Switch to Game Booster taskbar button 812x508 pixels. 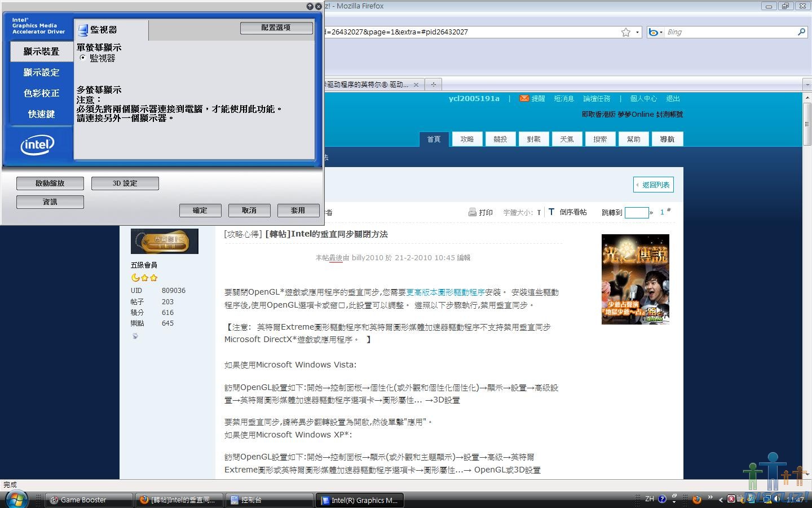click(x=89, y=500)
